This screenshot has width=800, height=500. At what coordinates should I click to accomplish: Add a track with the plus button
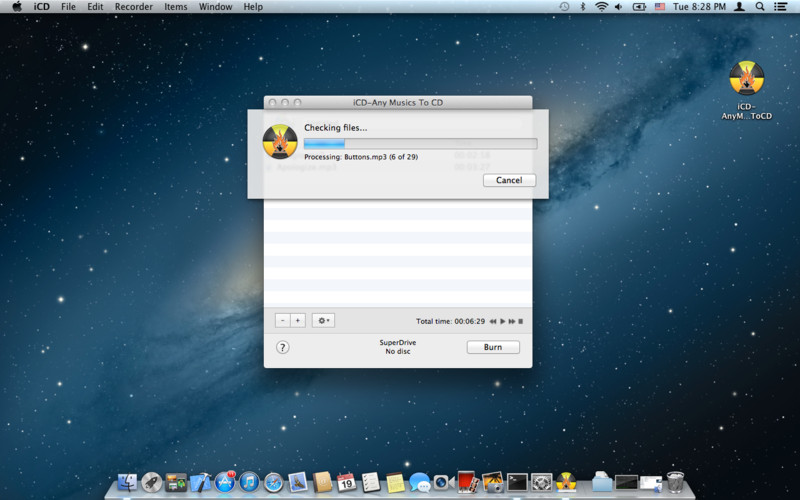tap(298, 320)
